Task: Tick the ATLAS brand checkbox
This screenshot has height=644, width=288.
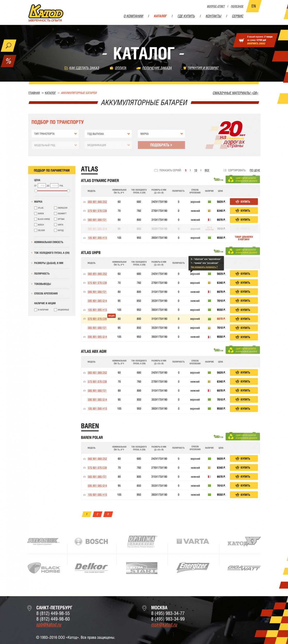Action: pyautogui.click(x=36, y=208)
